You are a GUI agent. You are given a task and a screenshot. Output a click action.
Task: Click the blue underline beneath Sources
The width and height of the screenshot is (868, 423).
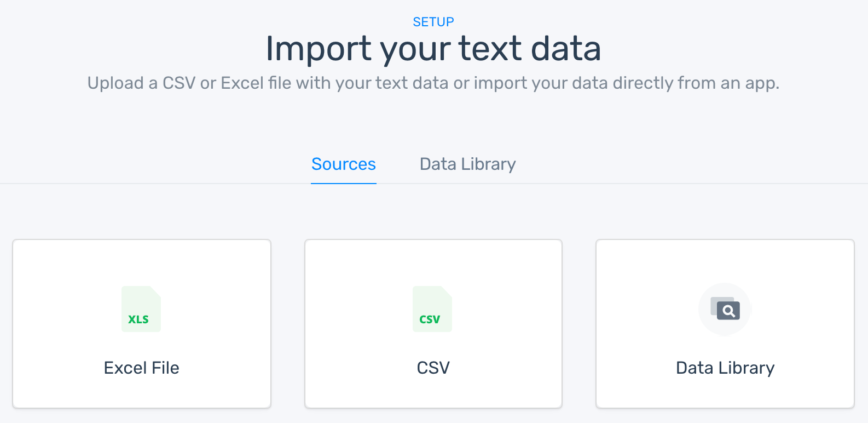[344, 183]
